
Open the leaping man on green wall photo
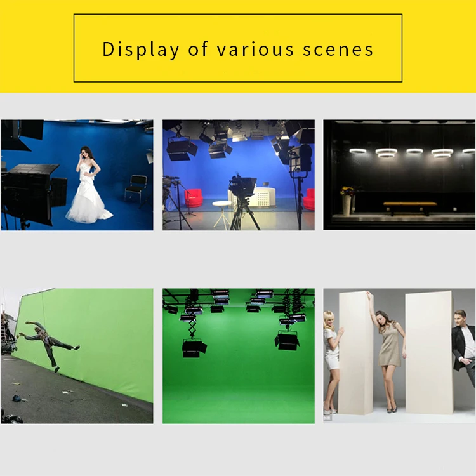77,356
